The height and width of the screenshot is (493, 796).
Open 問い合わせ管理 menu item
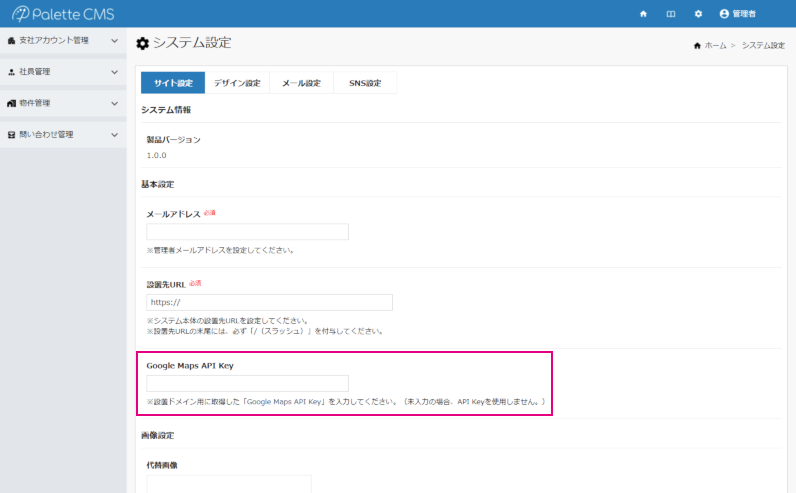(63, 135)
